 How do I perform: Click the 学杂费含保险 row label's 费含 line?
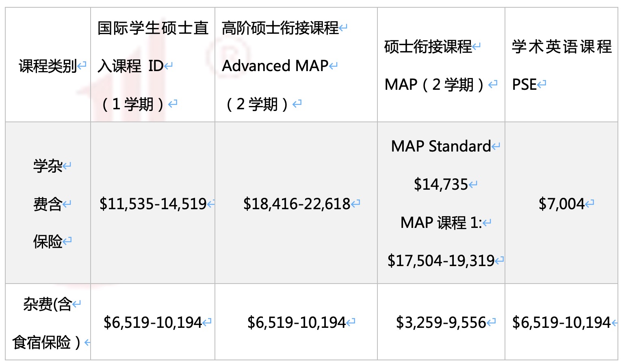pyautogui.click(x=48, y=204)
